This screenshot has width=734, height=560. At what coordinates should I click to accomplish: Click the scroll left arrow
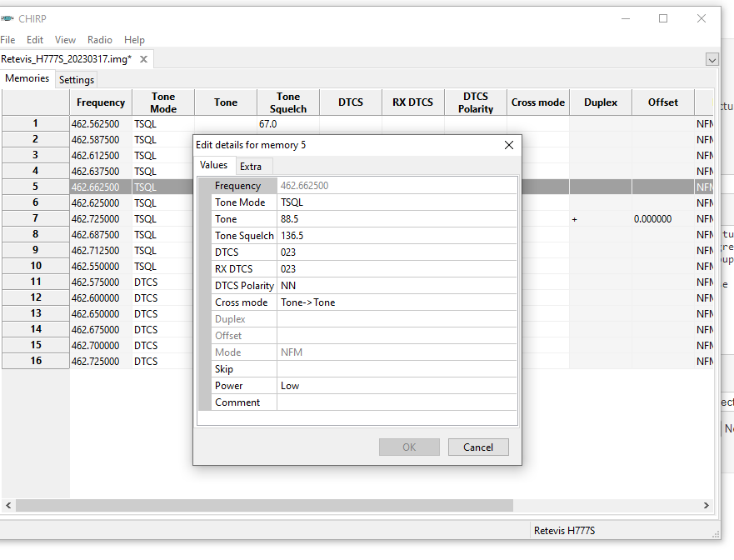8,505
